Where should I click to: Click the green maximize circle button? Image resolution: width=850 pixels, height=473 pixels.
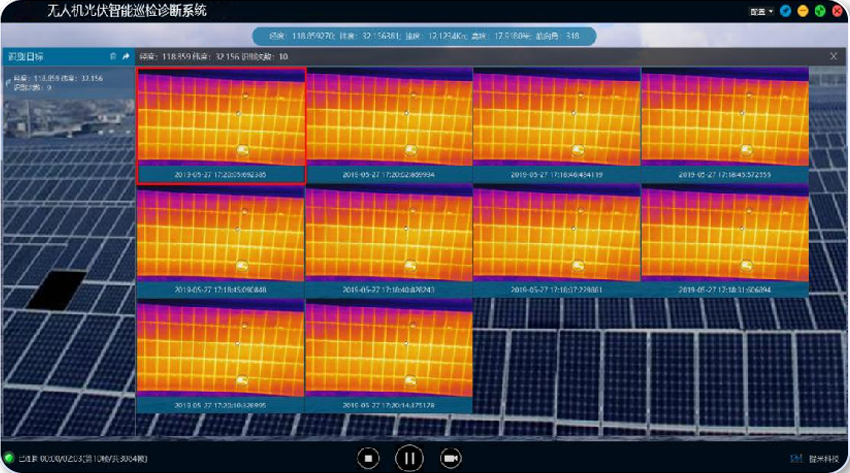click(x=820, y=11)
